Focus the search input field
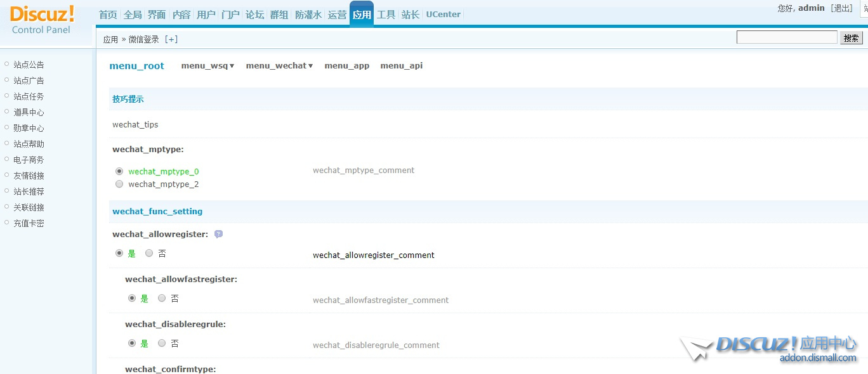This screenshot has height=374, width=868. click(787, 38)
